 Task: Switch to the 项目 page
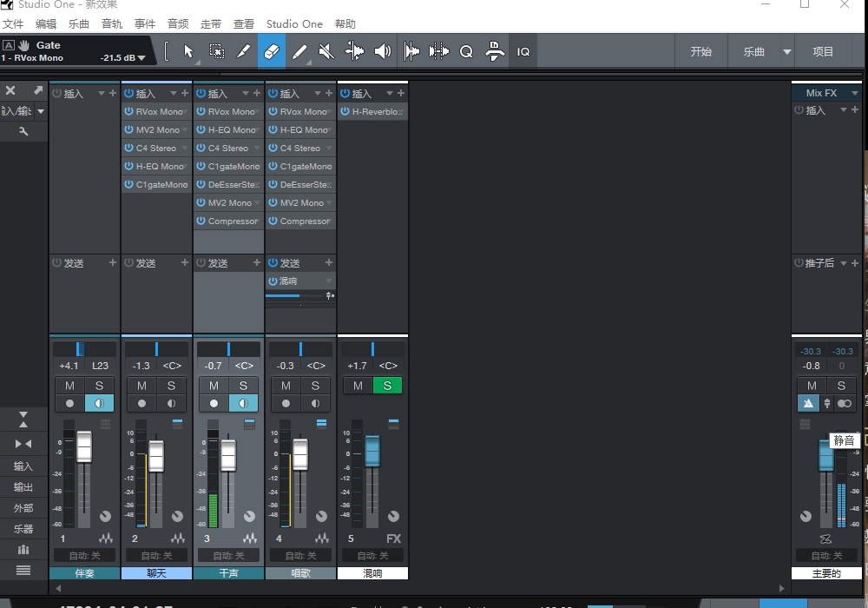click(x=823, y=51)
